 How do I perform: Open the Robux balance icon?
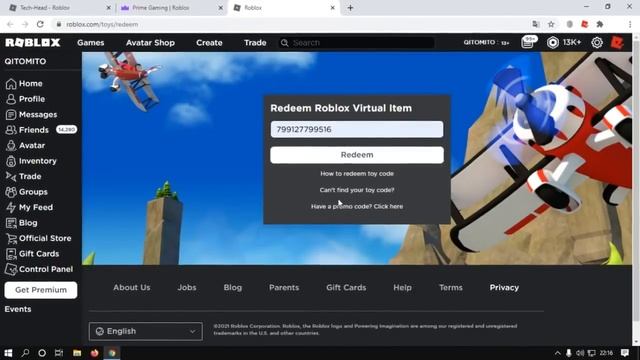[x=553, y=42]
